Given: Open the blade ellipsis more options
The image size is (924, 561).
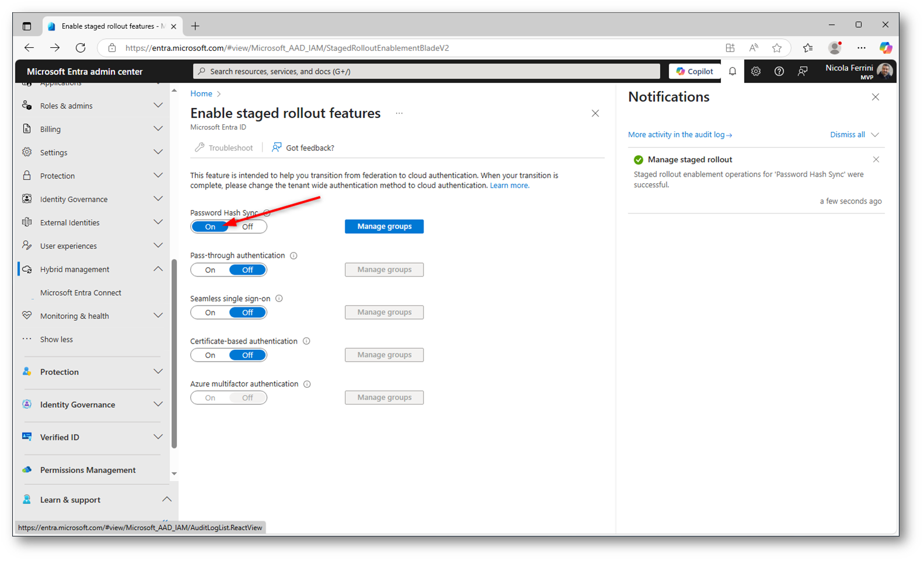Looking at the screenshot, I should coord(399,113).
